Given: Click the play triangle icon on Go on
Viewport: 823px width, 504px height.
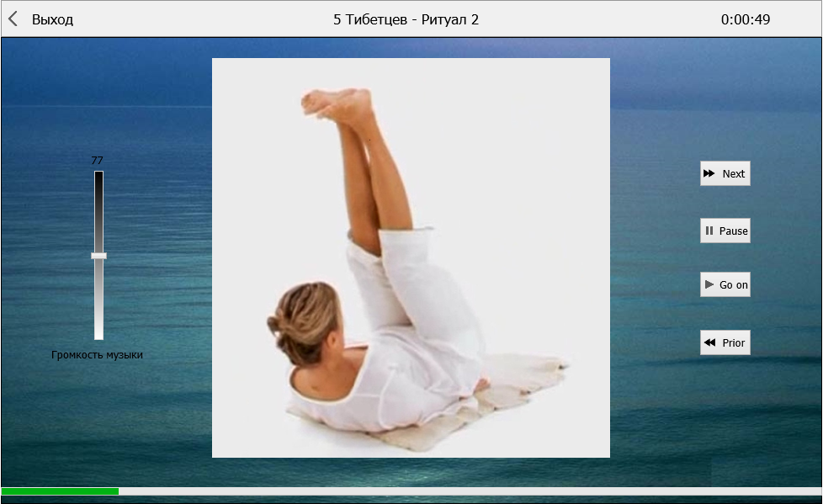Looking at the screenshot, I should tap(709, 284).
